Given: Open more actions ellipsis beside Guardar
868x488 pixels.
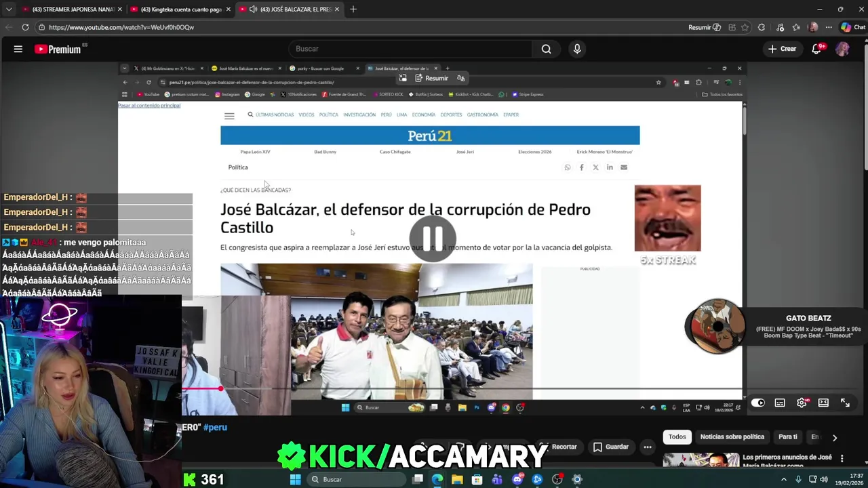Looking at the screenshot, I should (x=648, y=447).
